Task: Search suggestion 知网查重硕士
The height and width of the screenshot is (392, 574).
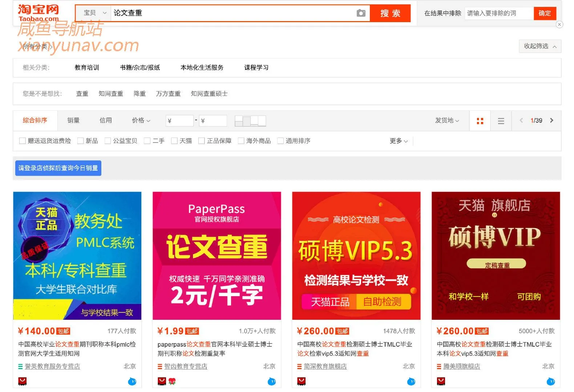Action: 209,94
